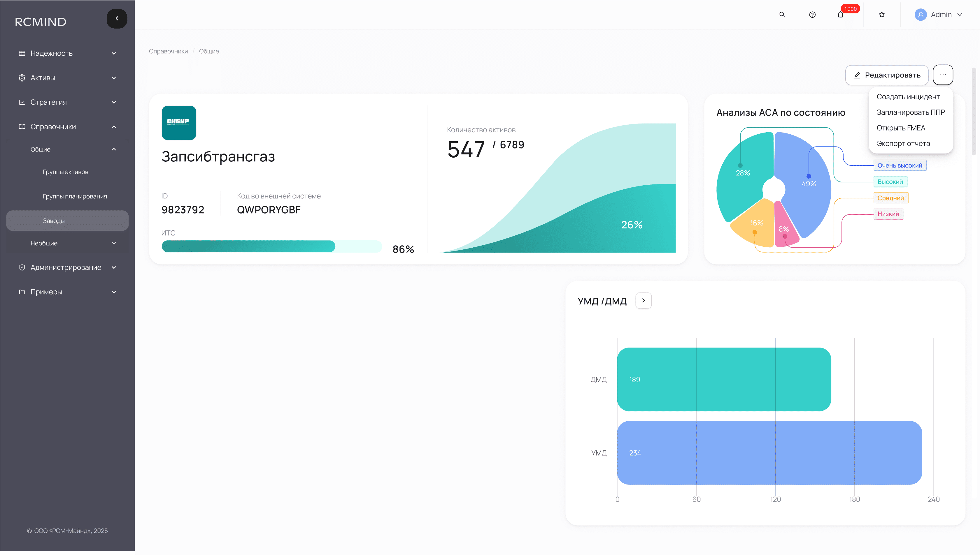Choose Экспорт отчёта menu entry
980x555 pixels.
pos(903,144)
